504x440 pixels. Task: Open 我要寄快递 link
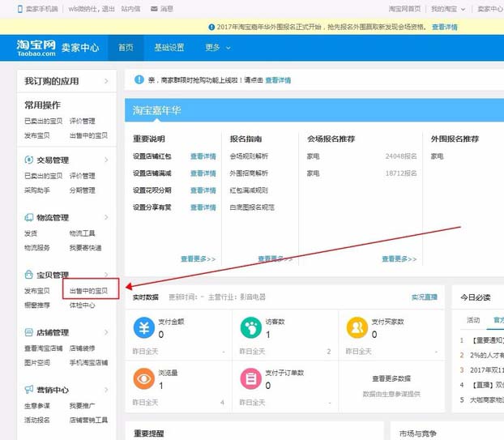[86, 247]
